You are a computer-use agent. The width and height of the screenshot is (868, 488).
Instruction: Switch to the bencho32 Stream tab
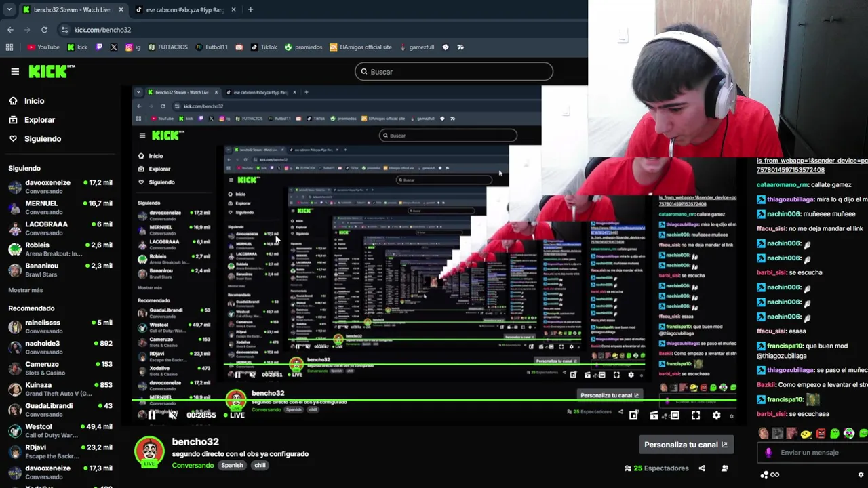coord(73,9)
